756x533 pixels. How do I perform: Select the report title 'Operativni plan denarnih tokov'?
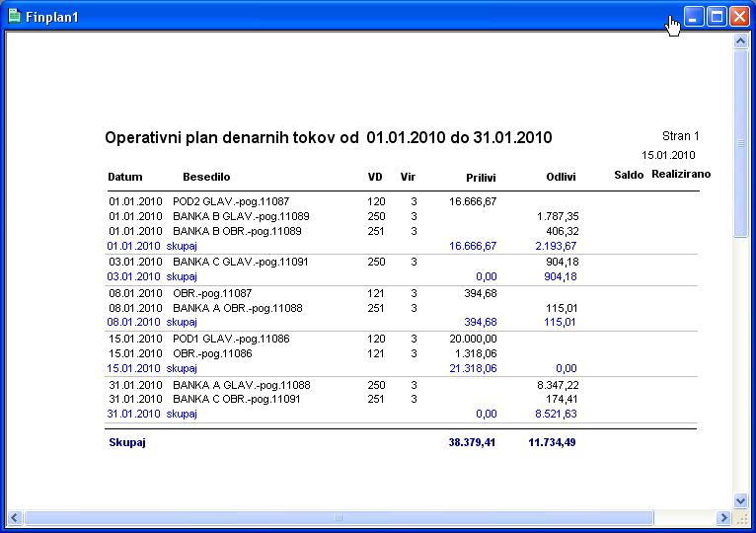click(231, 137)
